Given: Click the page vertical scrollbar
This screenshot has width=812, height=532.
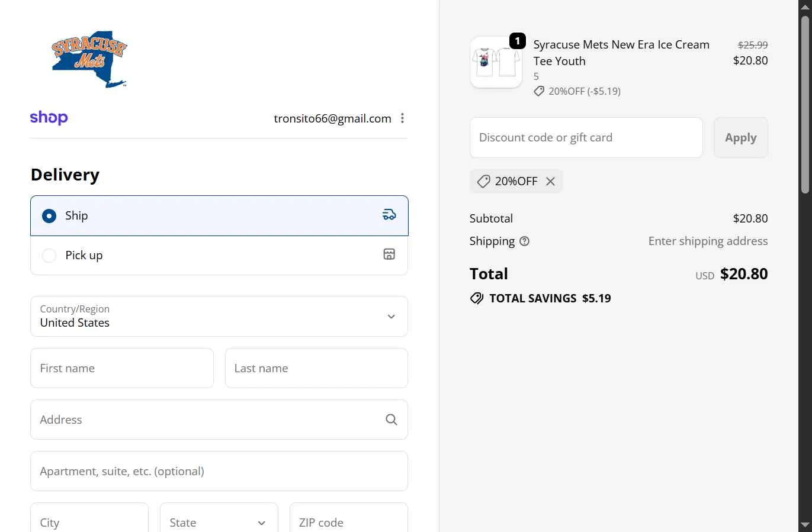Looking at the screenshot, I should (x=805, y=107).
